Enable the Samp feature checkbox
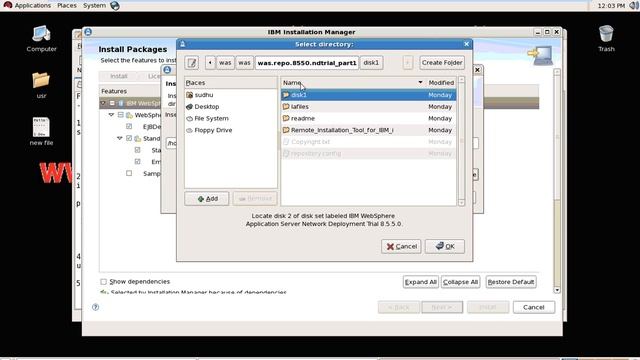The height and width of the screenshot is (360, 640). click(129, 173)
